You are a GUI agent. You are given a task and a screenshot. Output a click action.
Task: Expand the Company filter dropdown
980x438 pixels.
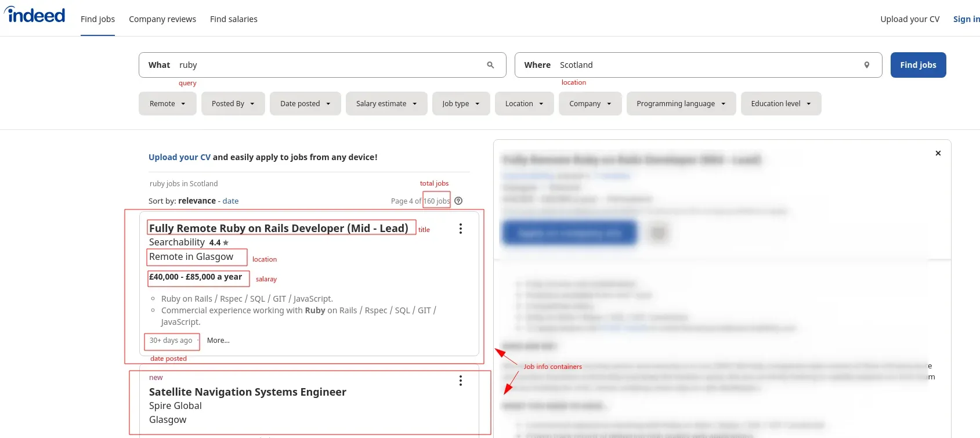point(590,104)
